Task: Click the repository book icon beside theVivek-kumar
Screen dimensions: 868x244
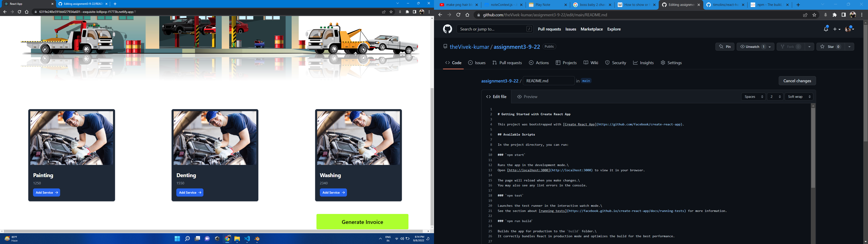Action: 446,47
